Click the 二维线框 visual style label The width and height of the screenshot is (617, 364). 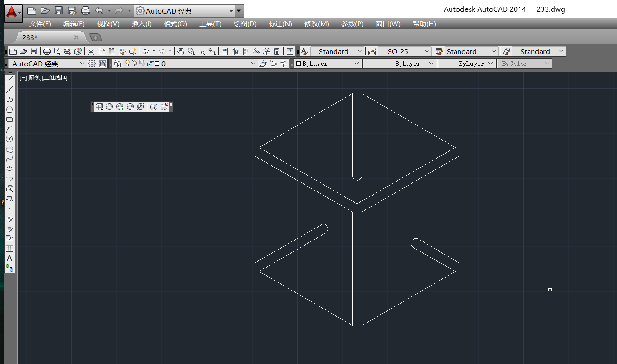coord(55,78)
